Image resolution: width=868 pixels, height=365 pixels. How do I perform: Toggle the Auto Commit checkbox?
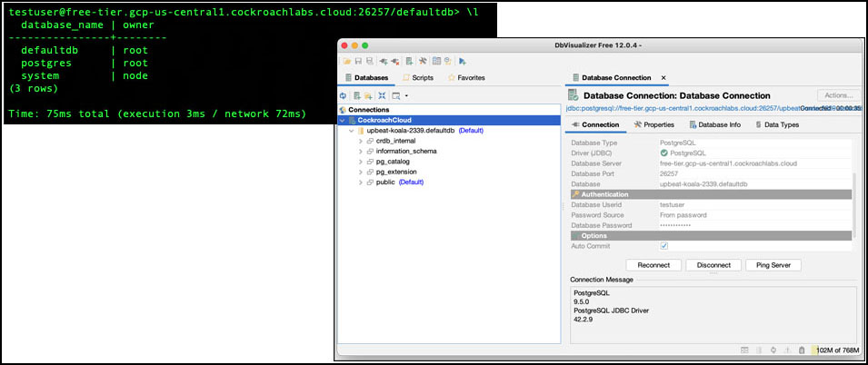664,246
